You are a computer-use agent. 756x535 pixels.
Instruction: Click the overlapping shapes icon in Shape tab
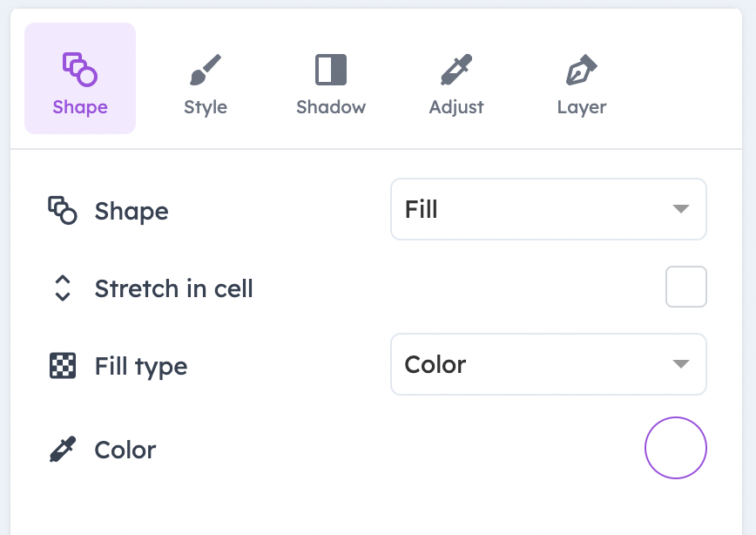point(80,70)
